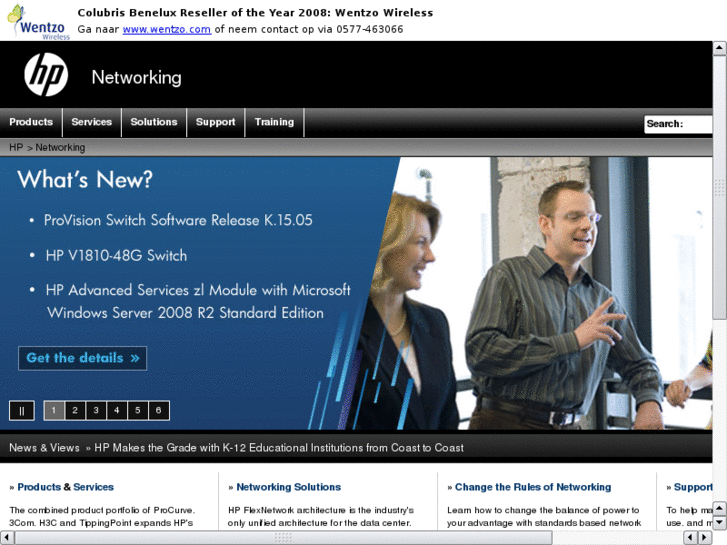Screen dimensions: 727x545
Task: Click ProVision Switch Software Release K.15.05 text
Action: point(178,220)
